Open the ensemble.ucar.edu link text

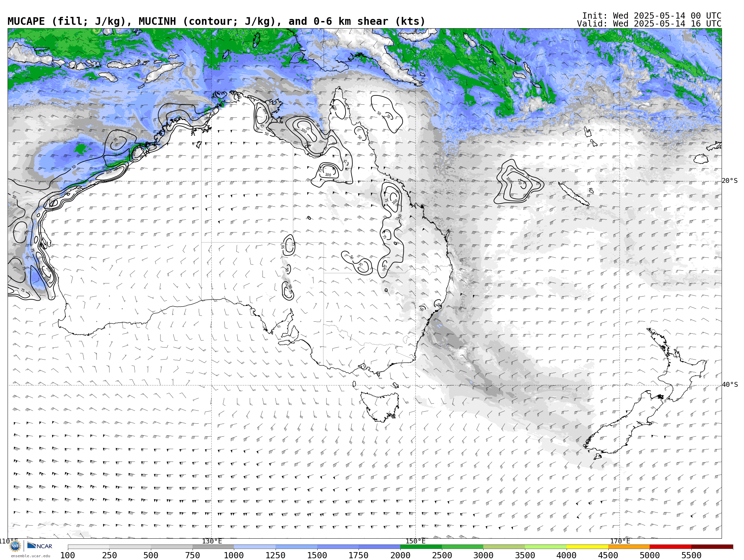tap(30, 556)
